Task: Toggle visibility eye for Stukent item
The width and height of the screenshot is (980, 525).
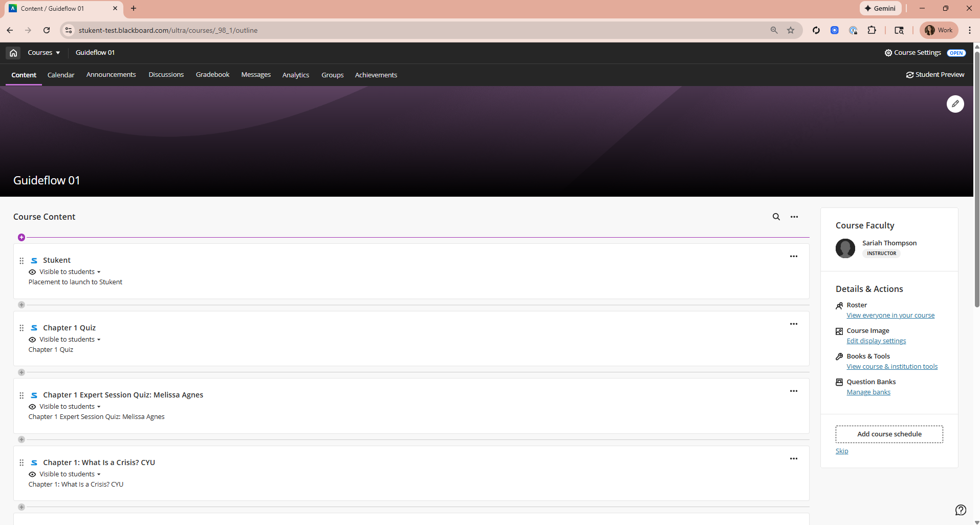Action: point(32,272)
